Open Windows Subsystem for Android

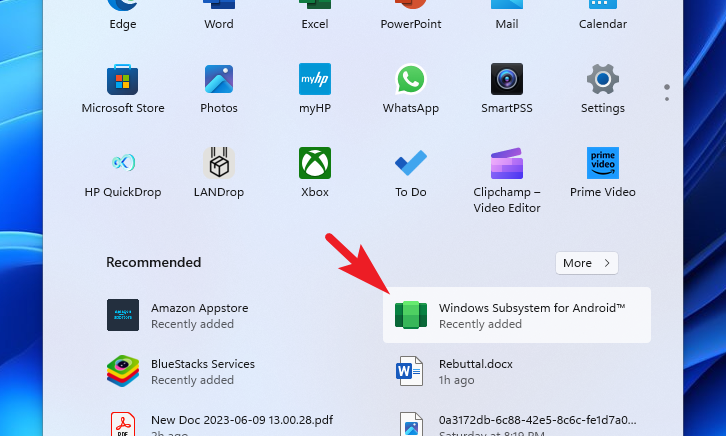pyautogui.click(x=517, y=315)
